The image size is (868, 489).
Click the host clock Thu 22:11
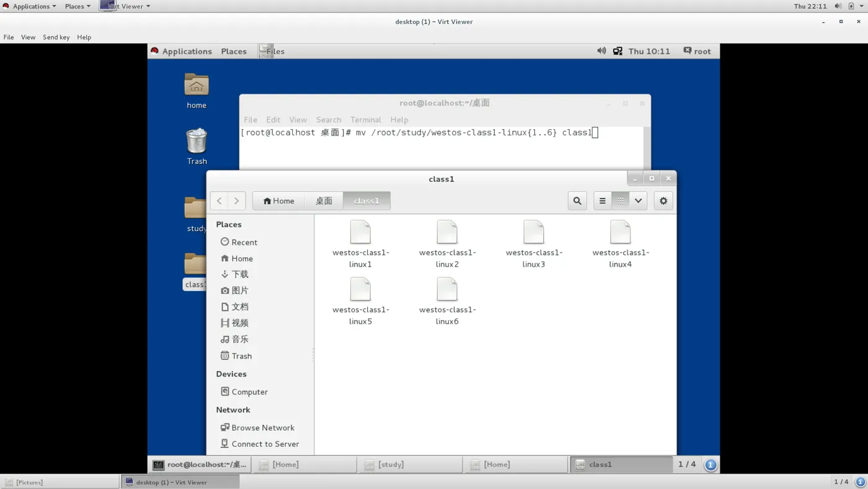coord(810,6)
